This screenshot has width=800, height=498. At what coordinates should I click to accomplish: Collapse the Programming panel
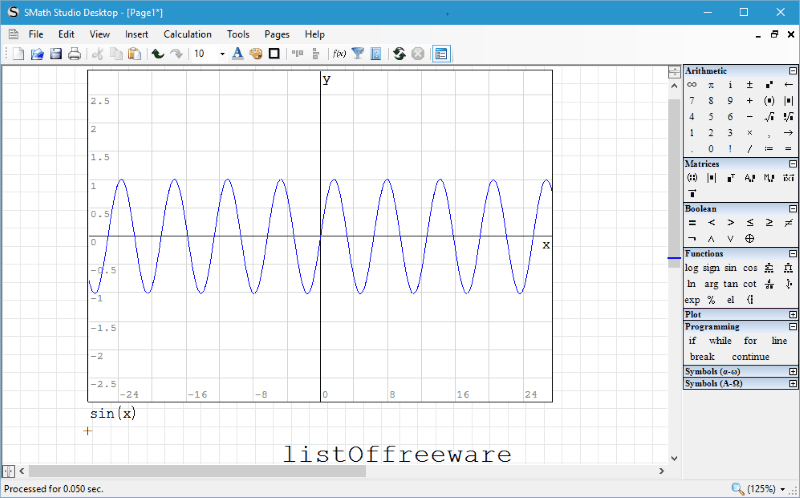coord(792,327)
